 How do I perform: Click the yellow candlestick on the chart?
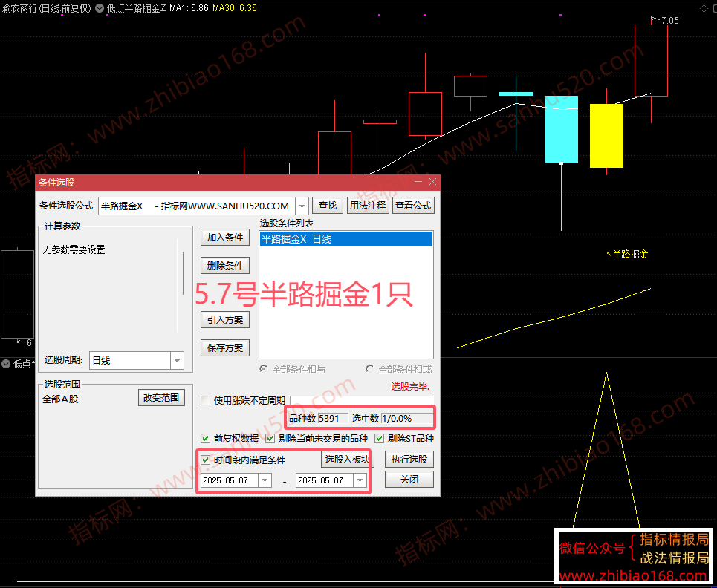point(606,136)
